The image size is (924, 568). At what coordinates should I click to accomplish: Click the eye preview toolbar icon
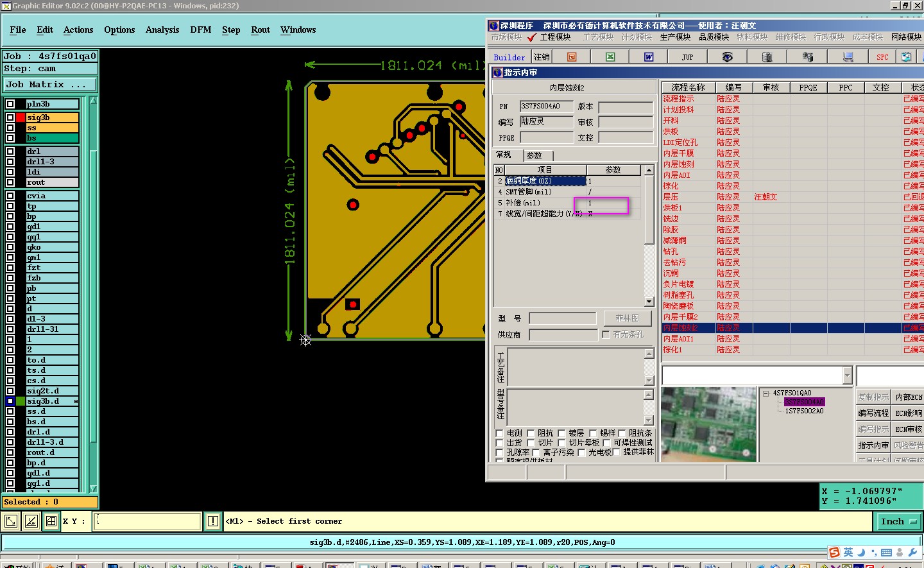click(727, 57)
